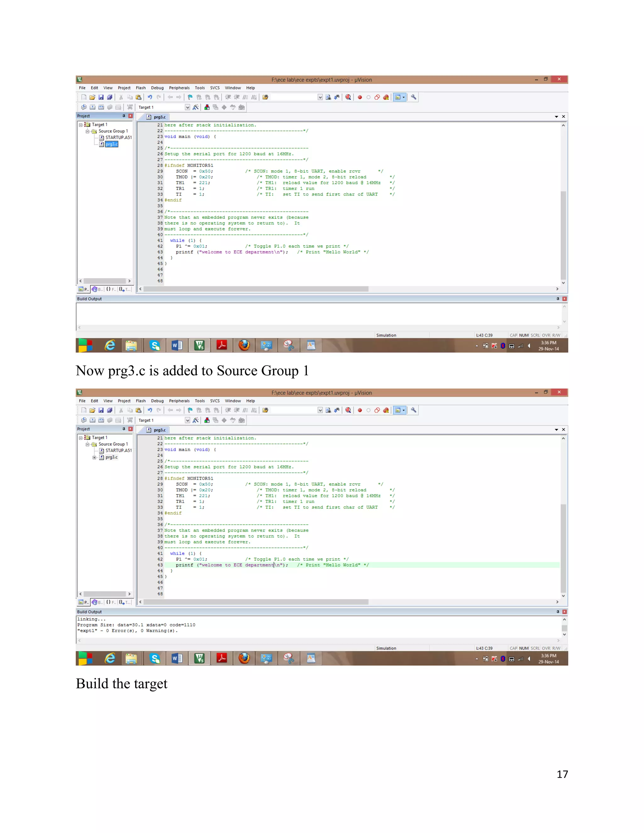Collapse Source Group 1 in upper project tree
Viewport: 644px width, 833px height.
point(87,131)
